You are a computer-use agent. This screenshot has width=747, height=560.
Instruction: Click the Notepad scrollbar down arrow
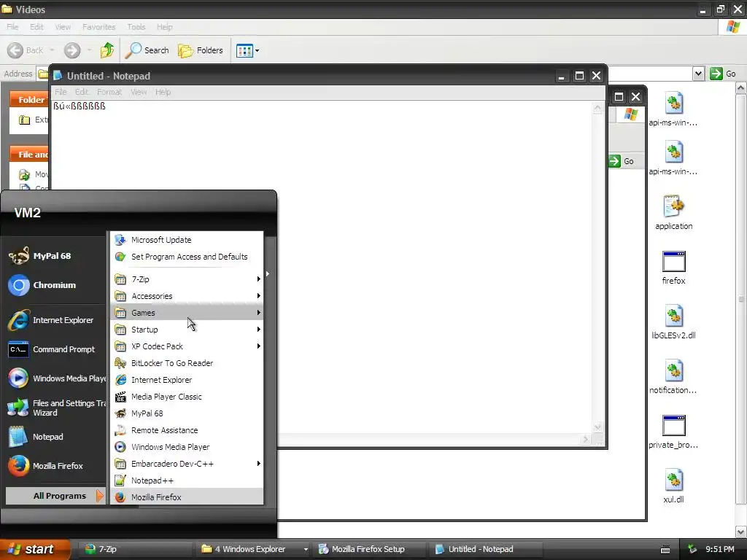(597, 427)
